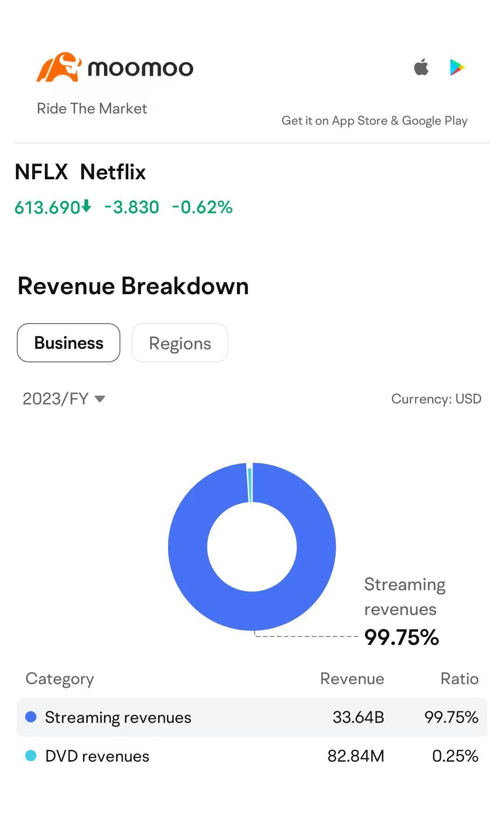
Task: Open the 2023/FY period dropdown
Action: tap(64, 399)
